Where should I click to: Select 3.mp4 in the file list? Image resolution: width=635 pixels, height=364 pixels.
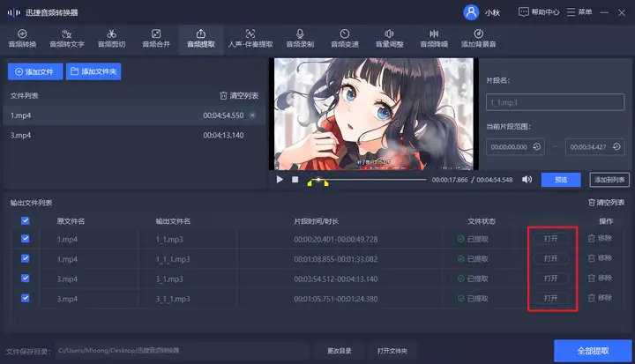[x=134, y=135]
